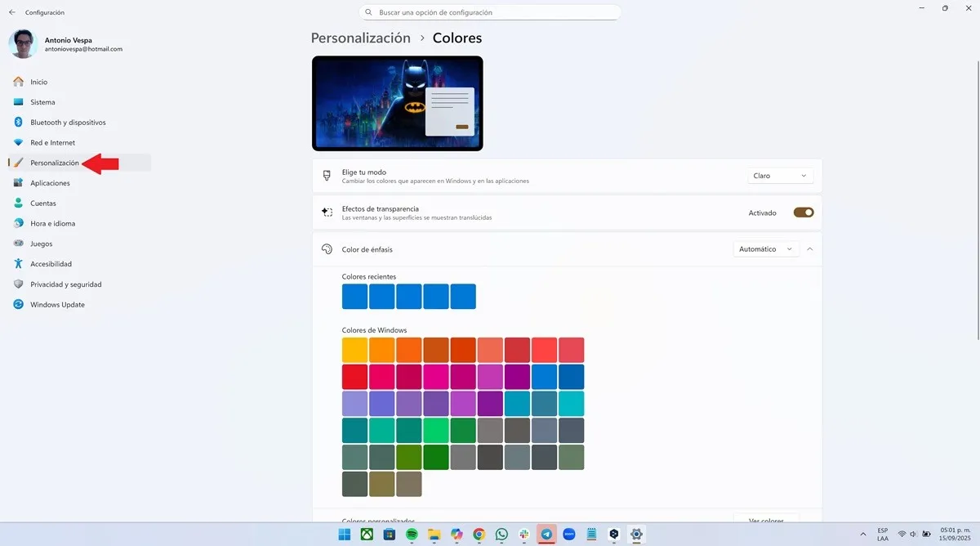Collapse the Color de énfasis section chevron
Image resolution: width=980 pixels, height=546 pixels.
point(809,249)
